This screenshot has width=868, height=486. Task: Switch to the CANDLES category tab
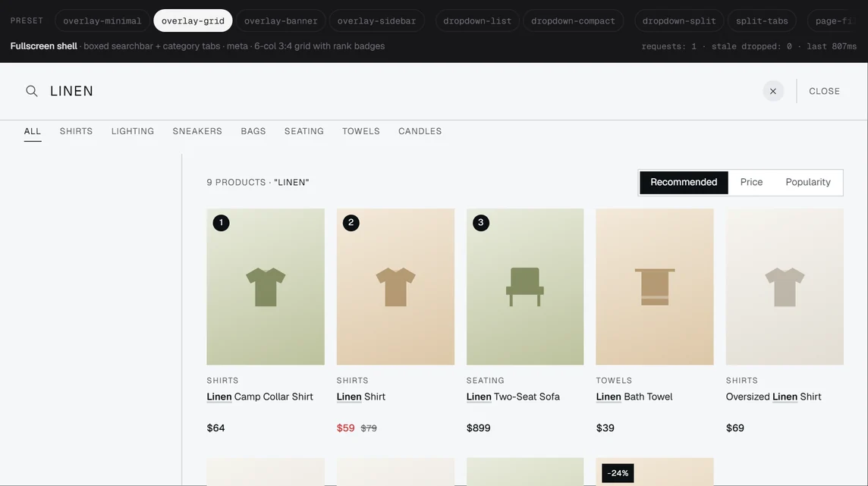pos(420,132)
